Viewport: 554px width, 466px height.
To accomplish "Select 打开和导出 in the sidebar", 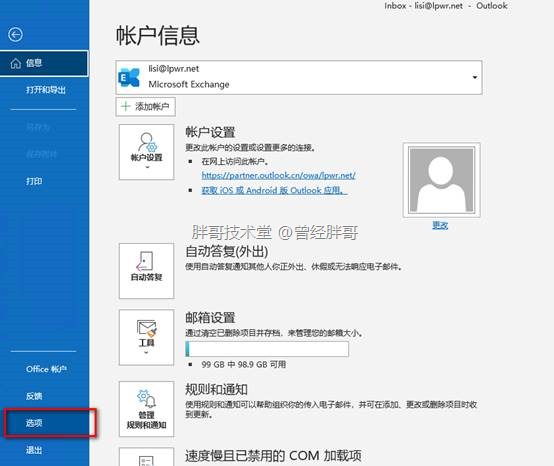I will 46,90.
